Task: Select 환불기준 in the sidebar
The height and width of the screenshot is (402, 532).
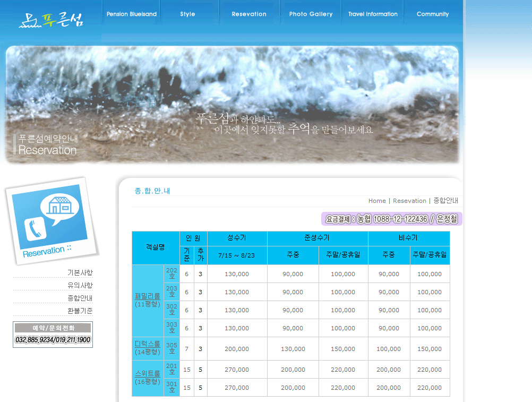Action: point(80,311)
